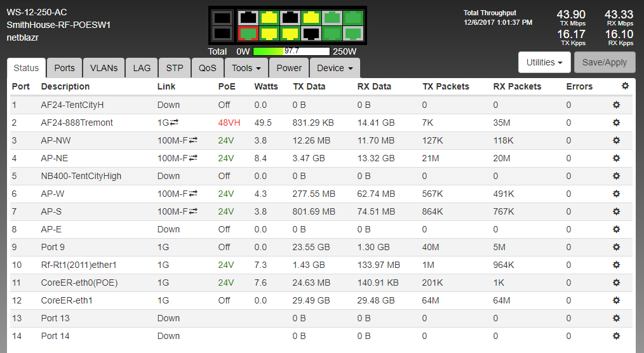The image size is (644, 353).
Task: Open the Utilities dropdown
Action: coord(544,62)
